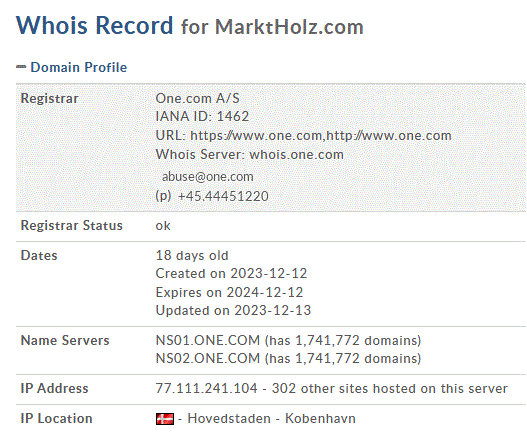
Task: Click the MarktHolz.com domain title
Action: (289, 27)
